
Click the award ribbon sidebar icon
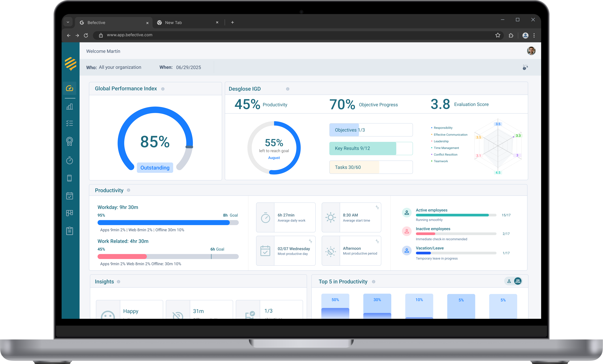tap(70, 141)
